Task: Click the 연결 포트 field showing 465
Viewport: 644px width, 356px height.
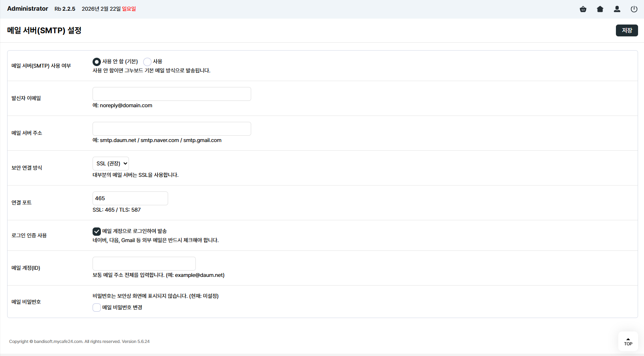Action: [x=130, y=199]
